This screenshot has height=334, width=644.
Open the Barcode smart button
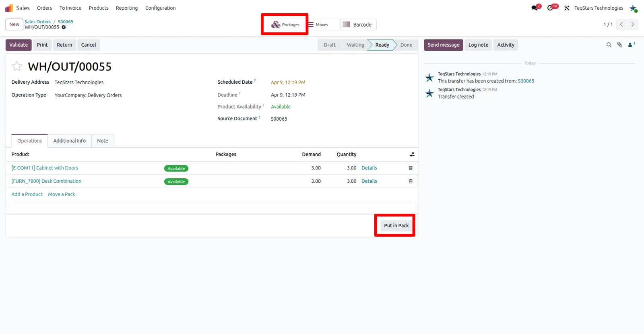click(357, 25)
